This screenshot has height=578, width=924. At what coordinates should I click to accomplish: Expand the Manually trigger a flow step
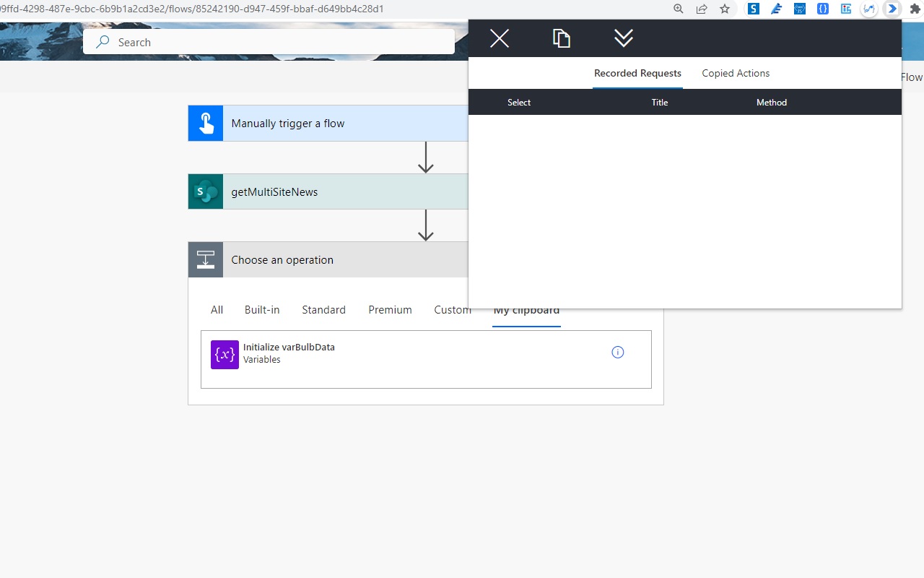click(x=328, y=124)
